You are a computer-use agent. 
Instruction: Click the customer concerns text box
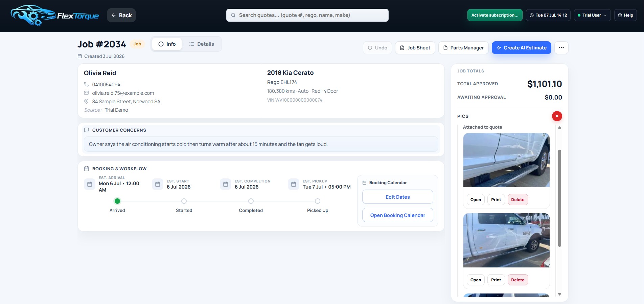coord(261,144)
